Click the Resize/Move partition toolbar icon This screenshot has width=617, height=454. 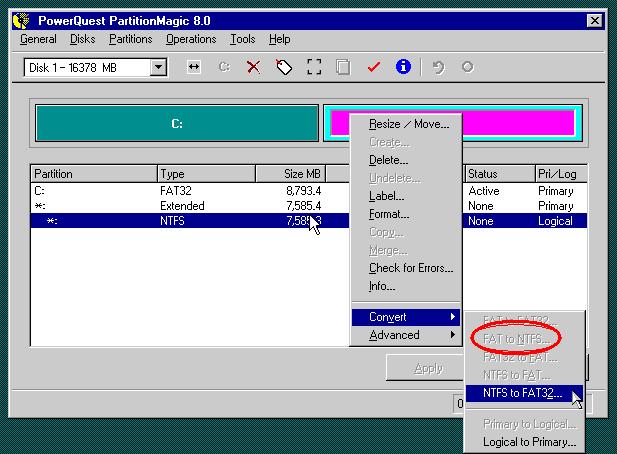(194, 67)
